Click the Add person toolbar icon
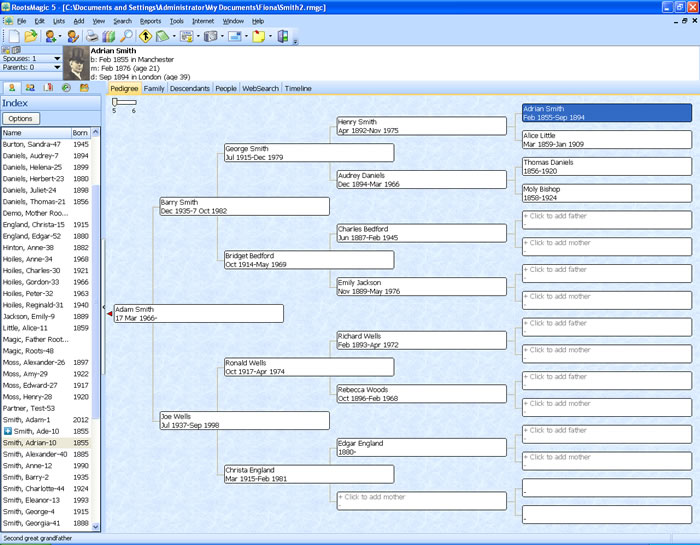This screenshot has height=545, width=700. (x=50, y=36)
